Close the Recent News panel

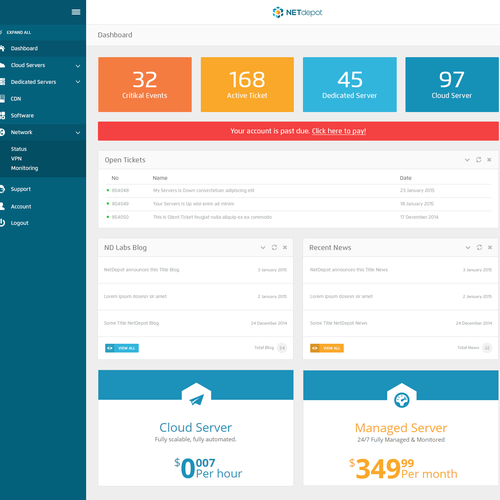point(490,247)
